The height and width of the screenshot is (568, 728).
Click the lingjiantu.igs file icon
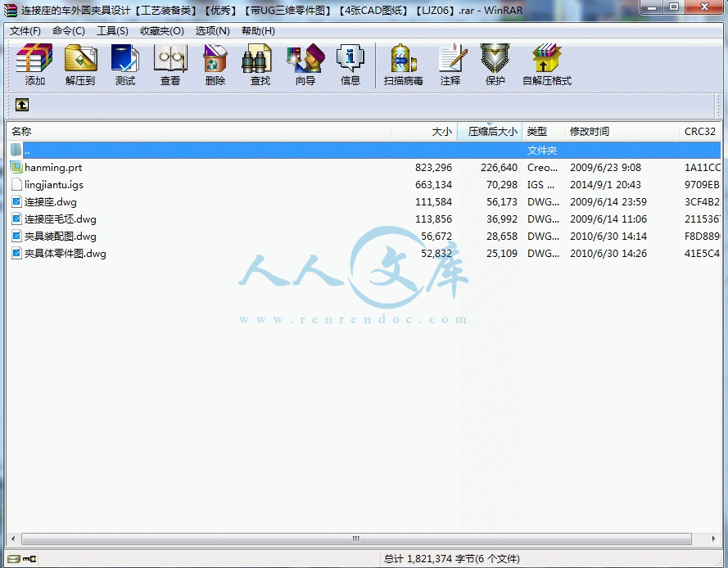(16, 184)
